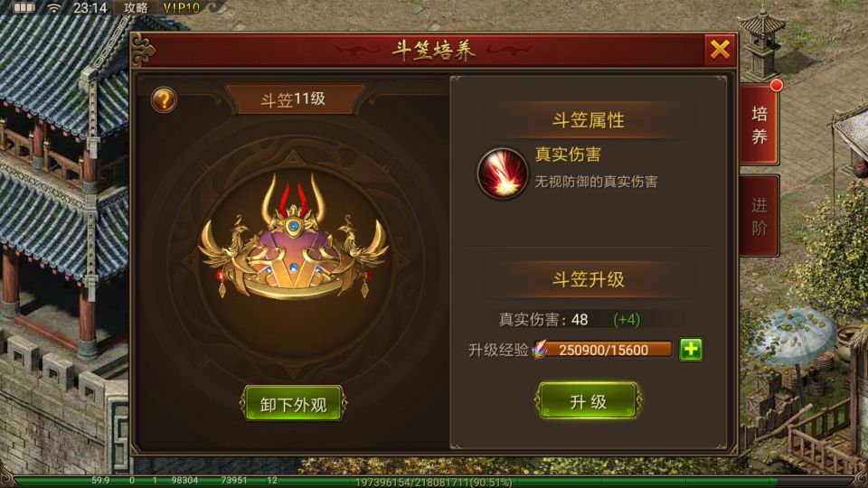Click the 升级 upgrade button
The height and width of the screenshot is (488, 868).
click(588, 400)
